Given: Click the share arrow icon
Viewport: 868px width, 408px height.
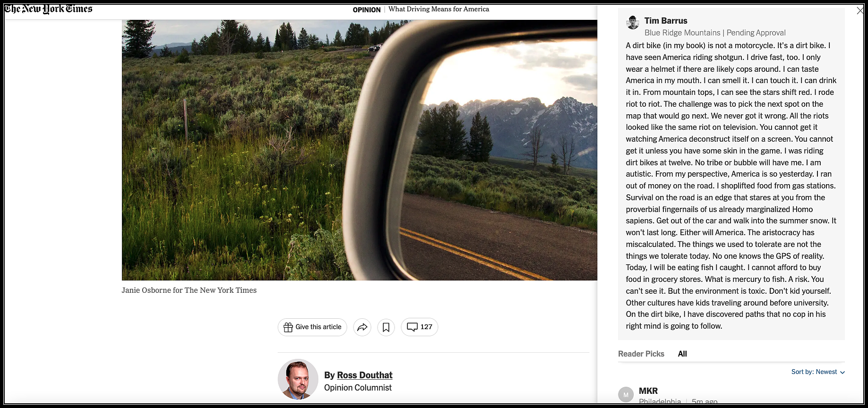Looking at the screenshot, I should point(362,327).
